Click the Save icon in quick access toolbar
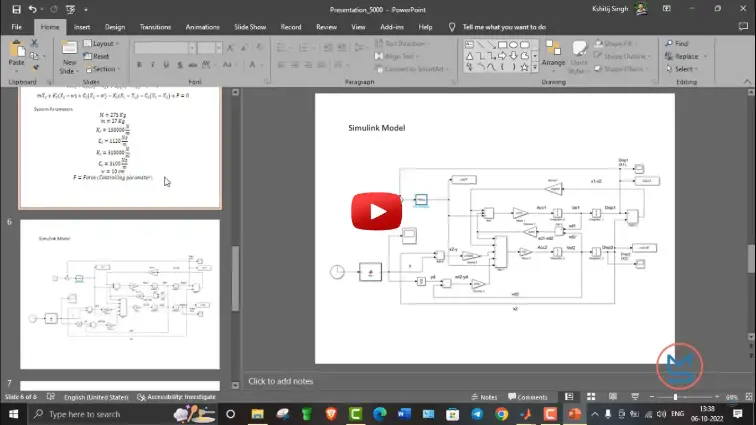The image size is (756, 425). 16,9
